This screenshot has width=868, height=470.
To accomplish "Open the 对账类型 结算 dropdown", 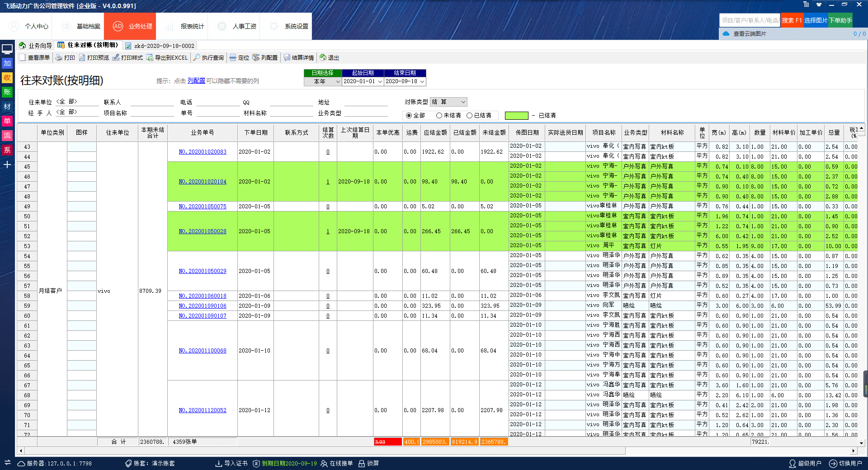I will point(463,102).
